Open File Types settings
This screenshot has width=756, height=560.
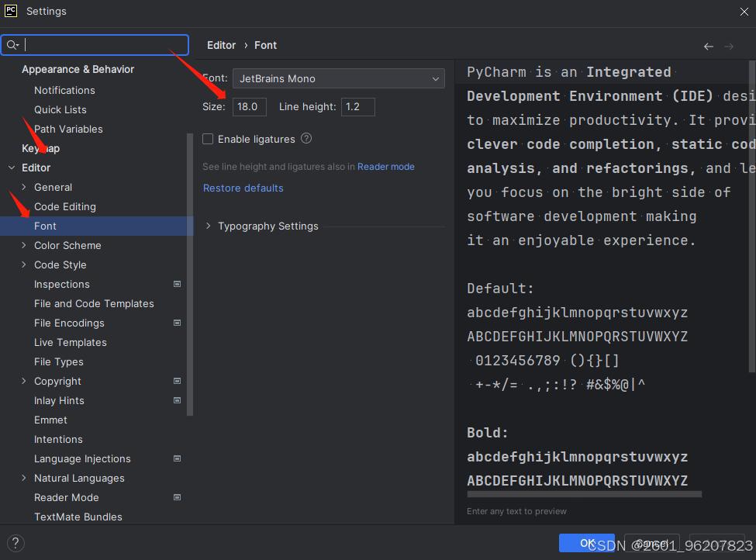[x=59, y=361]
